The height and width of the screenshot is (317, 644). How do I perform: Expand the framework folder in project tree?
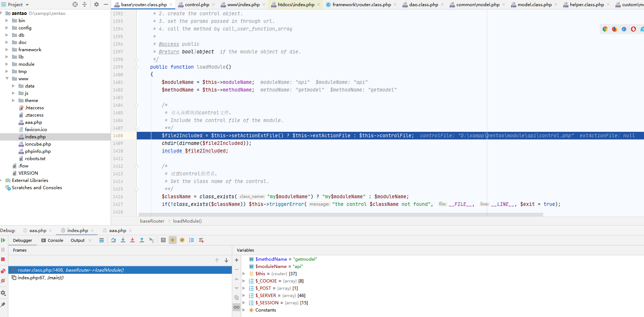pyautogui.click(x=7, y=49)
